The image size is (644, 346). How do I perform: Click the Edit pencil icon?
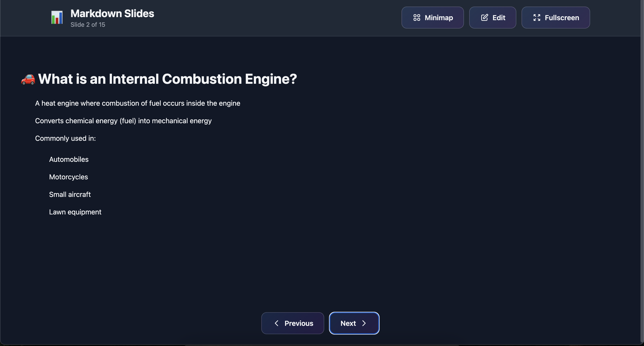pyautogui.click(x=484, y=18)
